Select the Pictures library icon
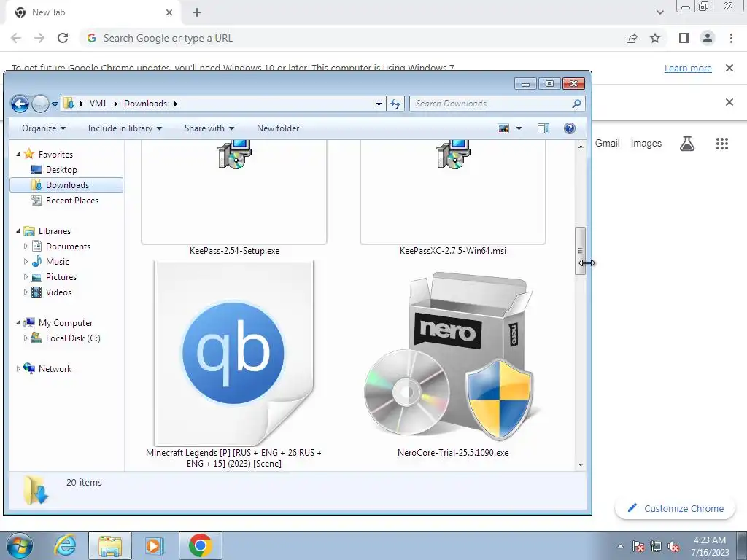 coord(36,276)
